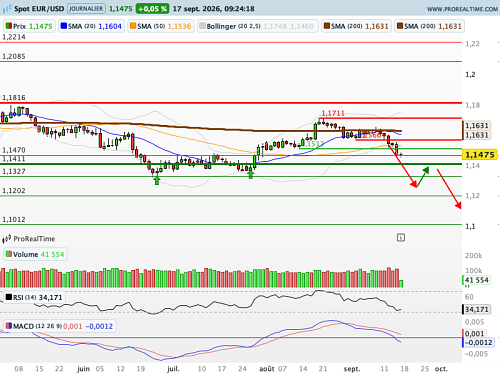Click the 17 sept. 2026 timestamp
This screenshot has width=500, height=375.
[213, 9]
